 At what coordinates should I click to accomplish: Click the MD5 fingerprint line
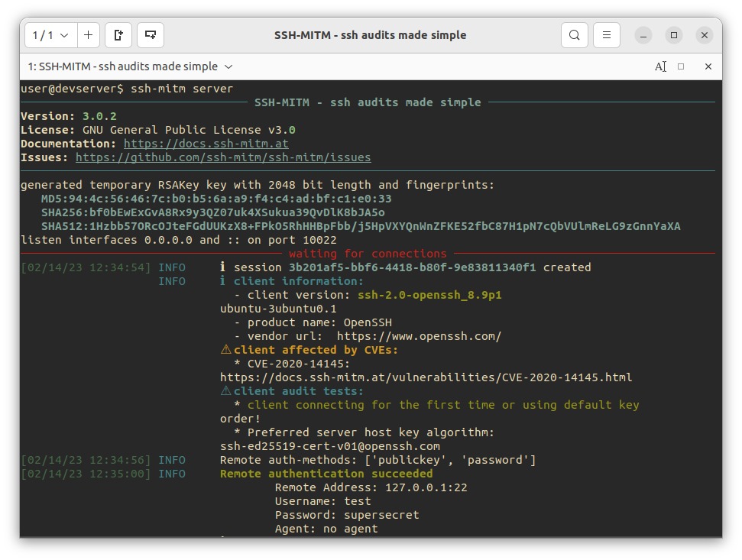[216, 199]
